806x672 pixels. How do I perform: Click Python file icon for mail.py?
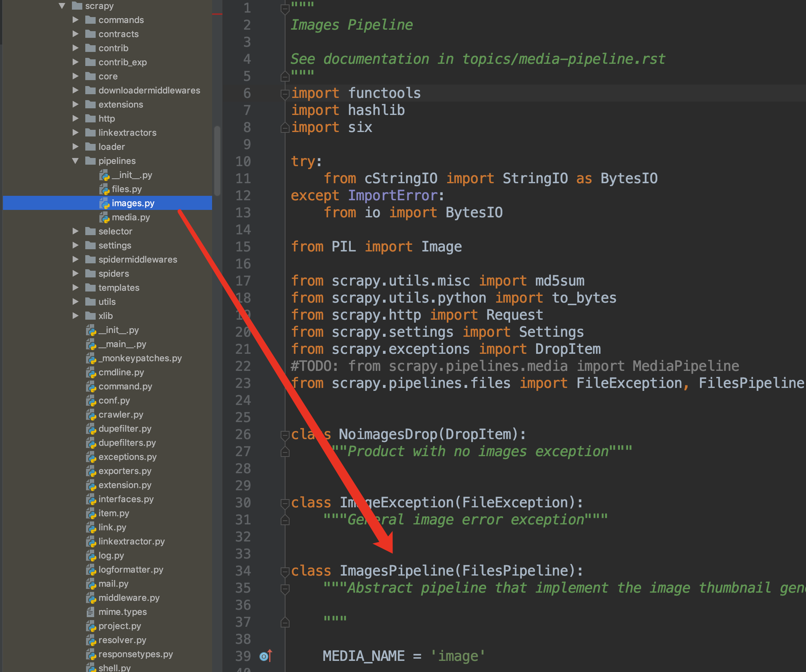pyautogui.click(x=91, y=584)
